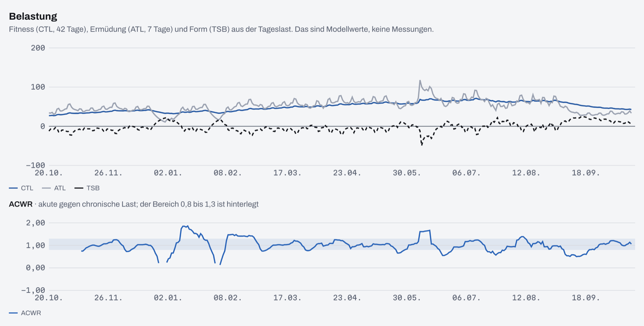
Task: Click the 02.01. date label on upper chart
Action: (x=168, y=173)
